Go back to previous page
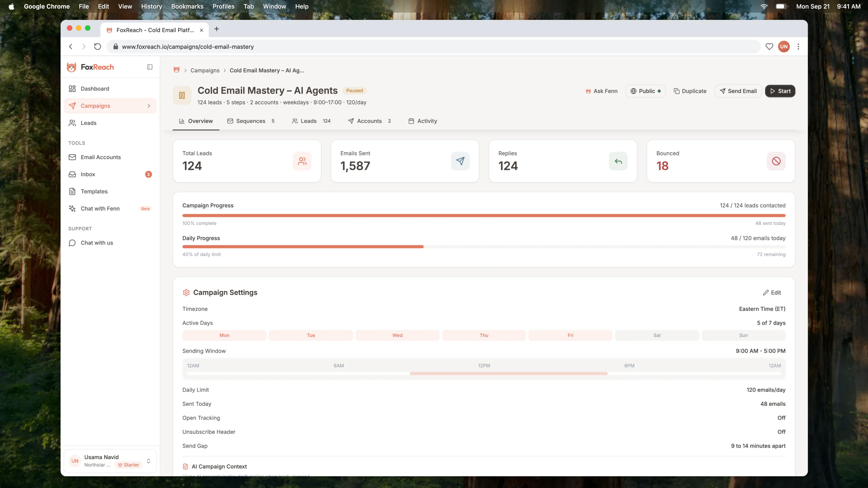Screen dimensions: 868x488 tap(71, 46)
